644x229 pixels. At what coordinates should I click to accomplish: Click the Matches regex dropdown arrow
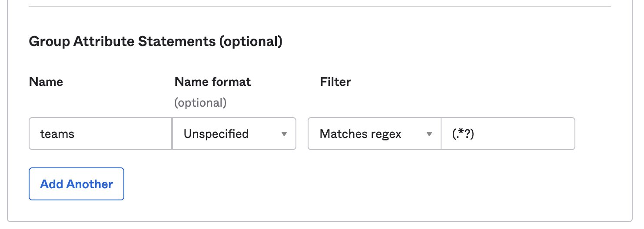pos(429,134)
